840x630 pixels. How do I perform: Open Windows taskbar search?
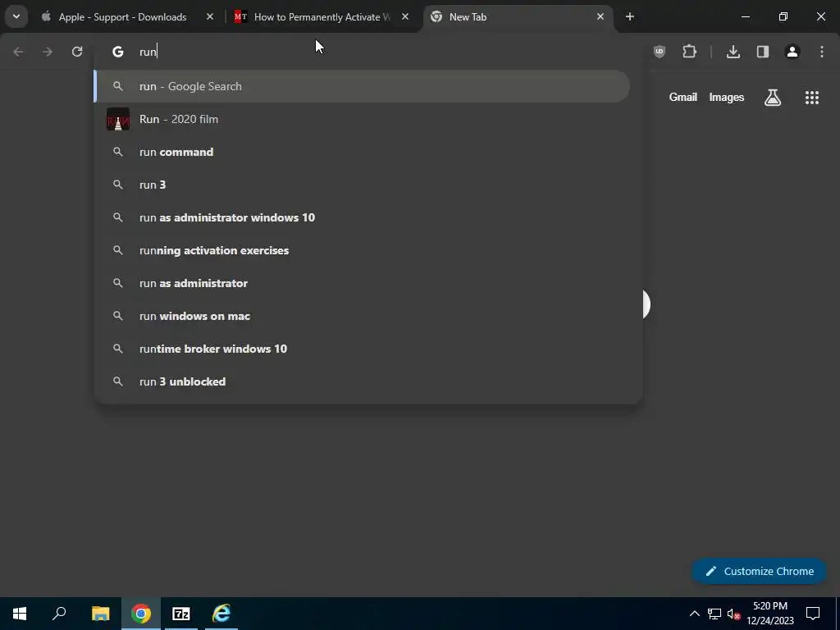[x=59, y=614]
